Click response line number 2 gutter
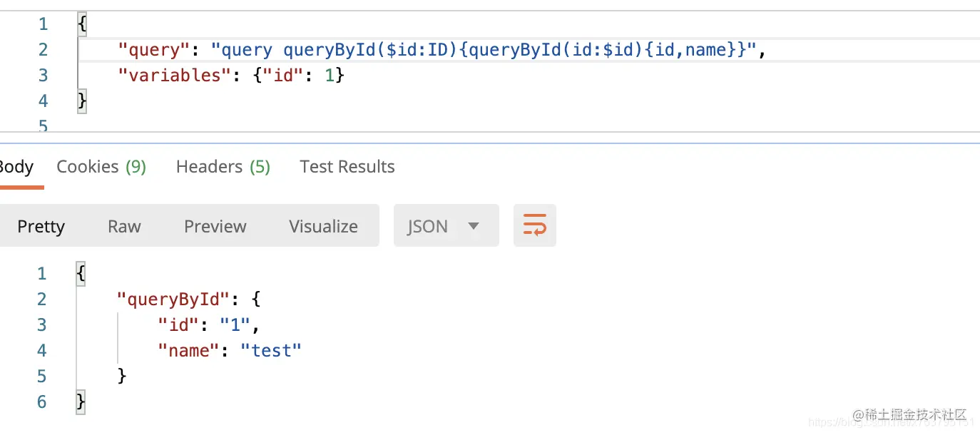 pos(42,300)
